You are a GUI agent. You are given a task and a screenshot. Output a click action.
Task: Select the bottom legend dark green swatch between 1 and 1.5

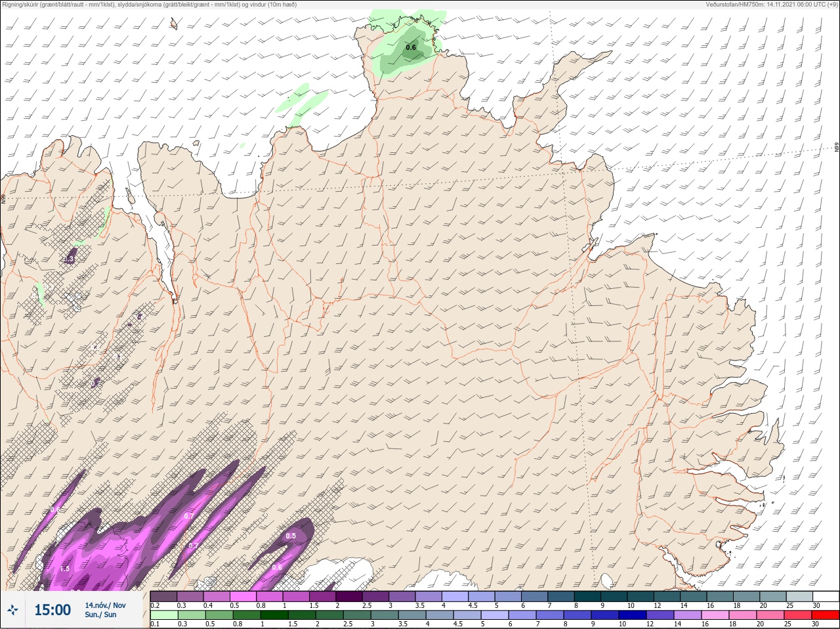275,615
